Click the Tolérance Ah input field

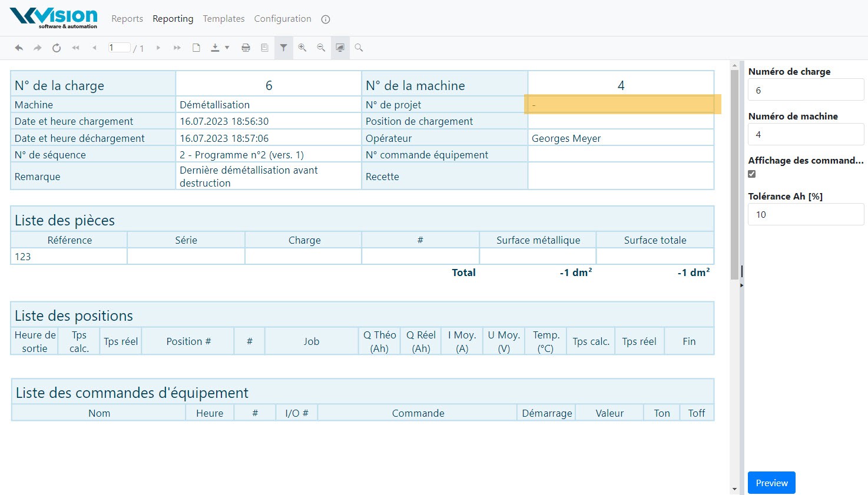(806, 214)
